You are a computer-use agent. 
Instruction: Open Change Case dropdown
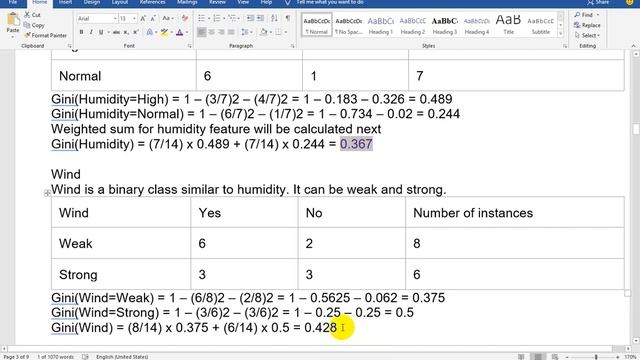[x=168, y=18]
